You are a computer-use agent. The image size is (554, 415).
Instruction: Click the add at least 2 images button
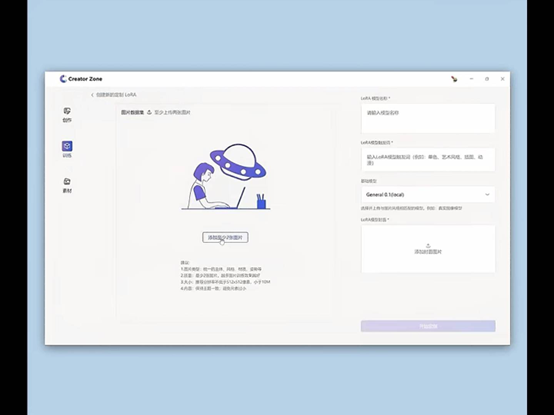pos(225,237)
